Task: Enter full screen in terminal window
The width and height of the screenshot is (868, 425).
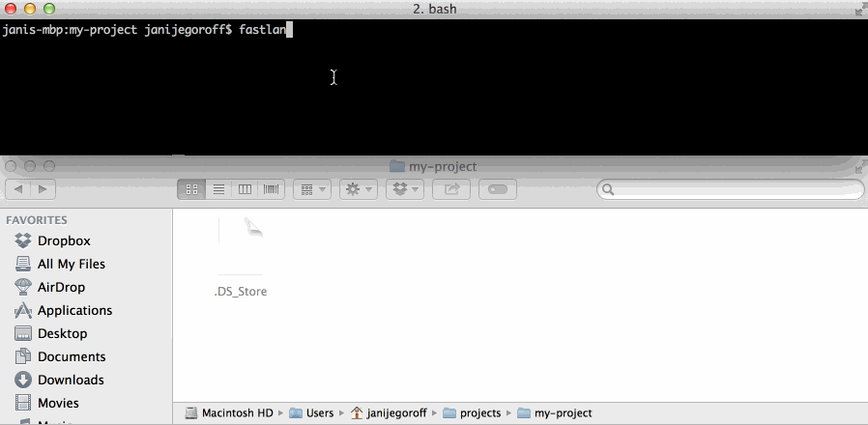Action: point(861,10)
